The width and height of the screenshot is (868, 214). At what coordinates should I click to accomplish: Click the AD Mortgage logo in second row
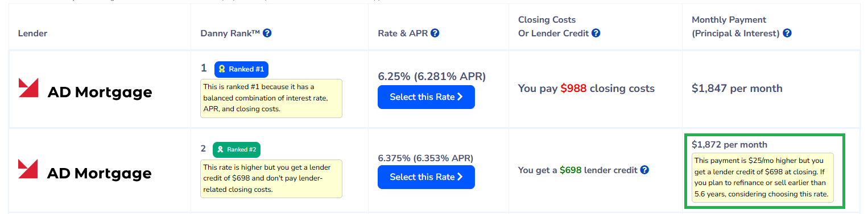[85, 170]
